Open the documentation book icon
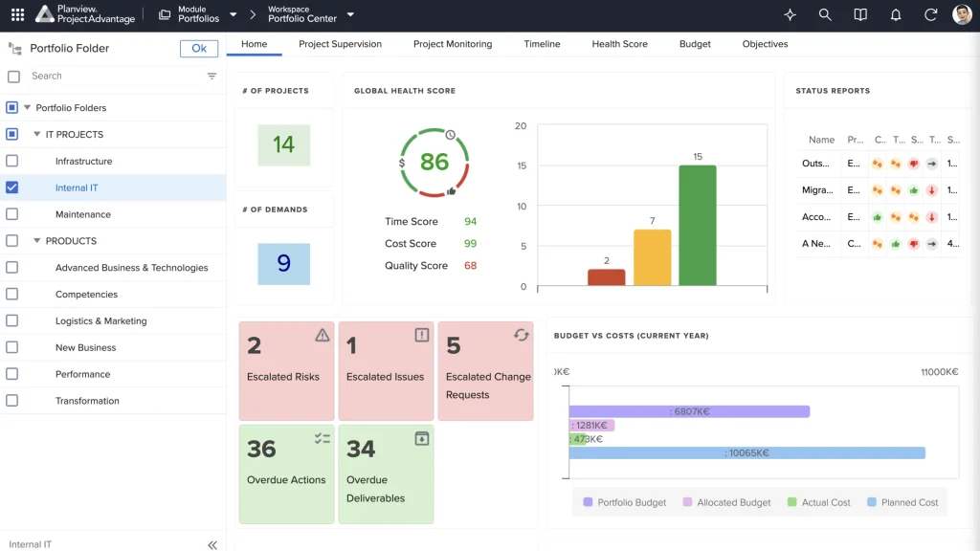Screen dimensions: 980x551 point(860,14)
